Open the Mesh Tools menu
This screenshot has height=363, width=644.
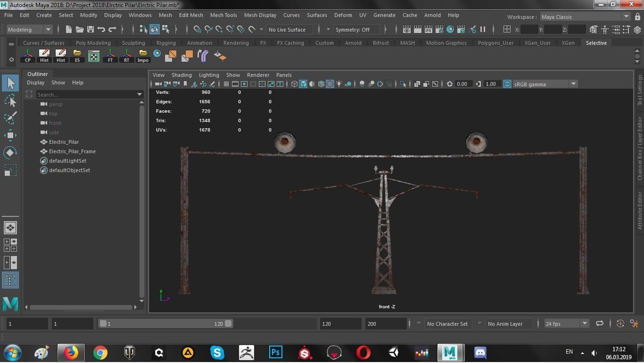click(x=223, y=15)
